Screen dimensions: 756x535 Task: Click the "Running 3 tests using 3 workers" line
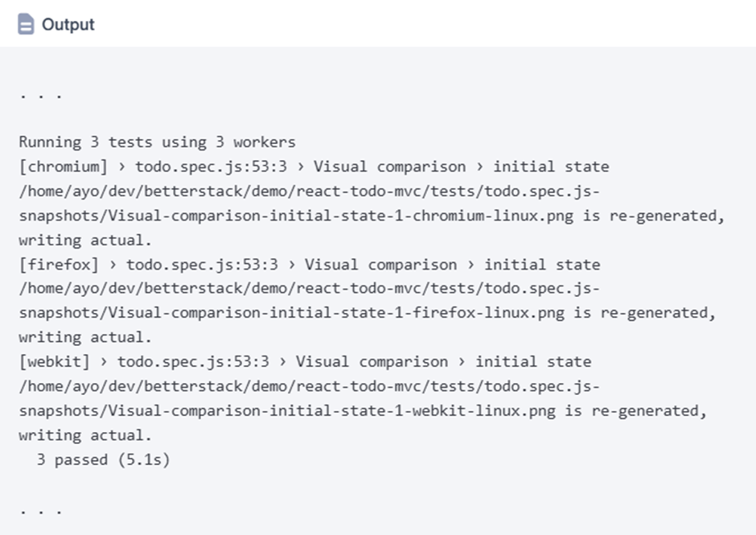pyautogui.click(x=157, y=142)
